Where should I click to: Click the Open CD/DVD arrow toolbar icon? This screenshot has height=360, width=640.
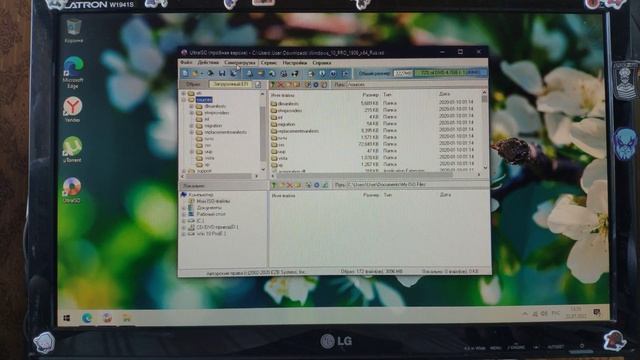210,73
